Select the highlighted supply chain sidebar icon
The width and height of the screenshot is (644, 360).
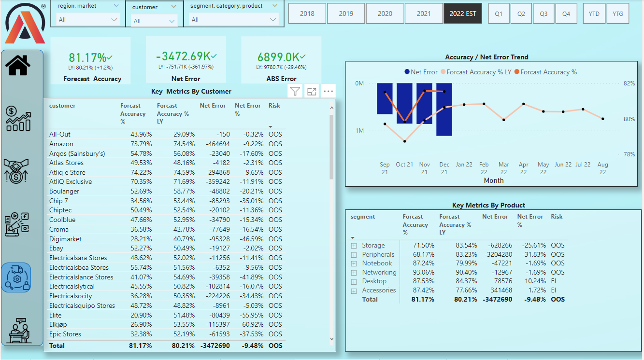[x=17, y=277]
